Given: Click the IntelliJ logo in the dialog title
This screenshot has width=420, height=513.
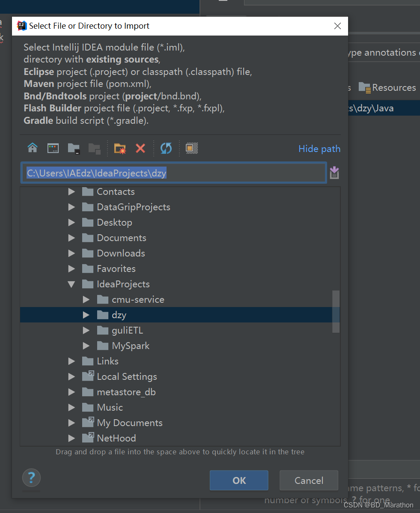Looking at the screenshot, I should tap(21, 26).
